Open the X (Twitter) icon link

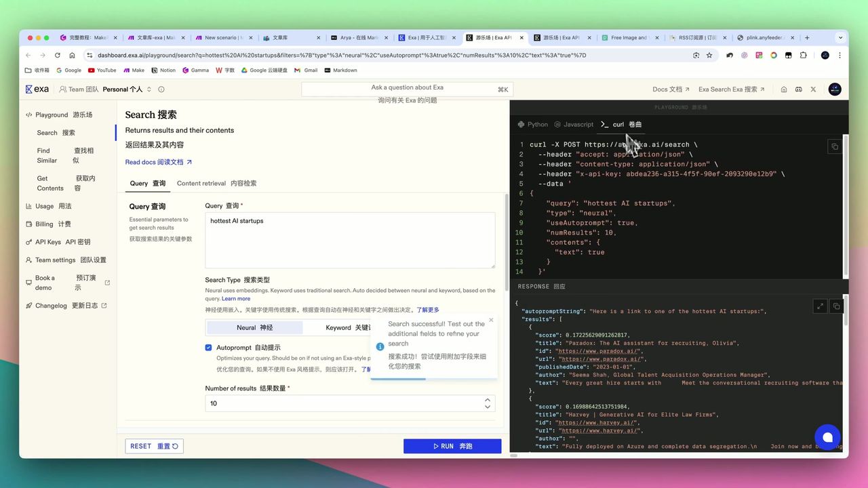(x=813, y=89)
